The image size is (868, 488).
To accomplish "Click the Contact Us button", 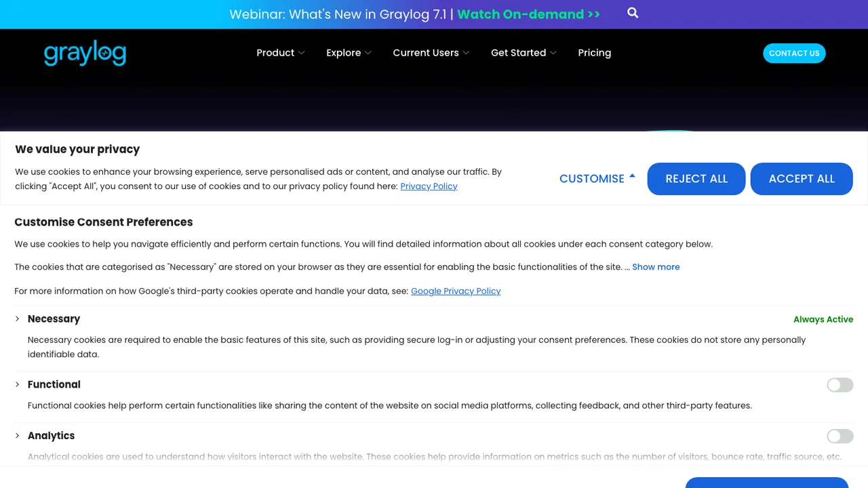I will (x=794, y=53).
